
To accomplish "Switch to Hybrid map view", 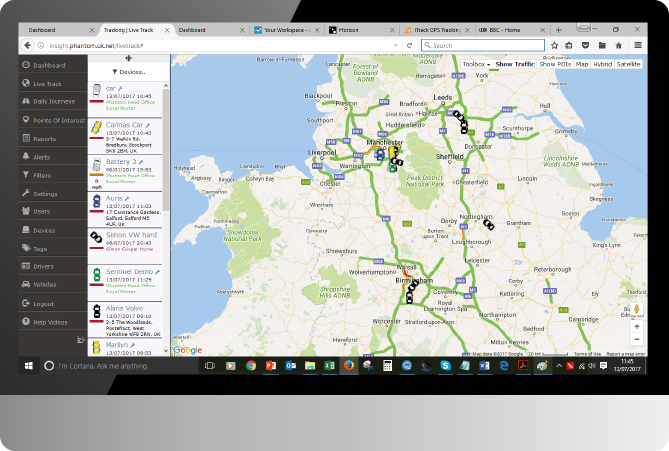I will [602, 64].
